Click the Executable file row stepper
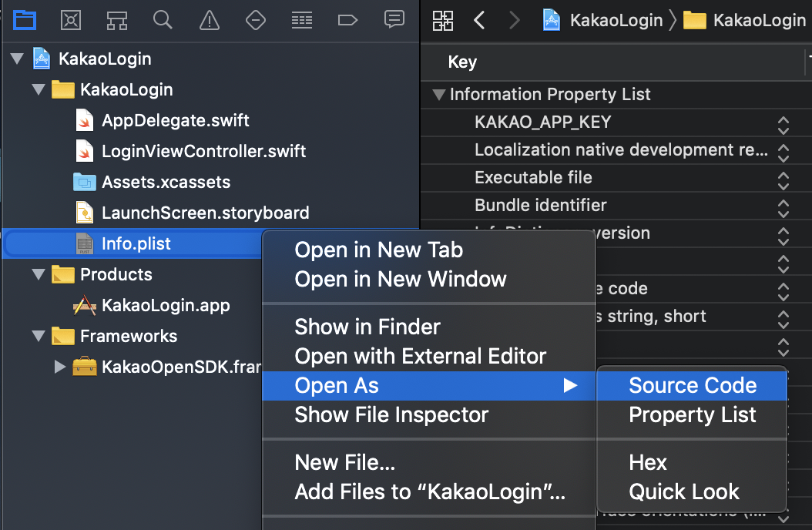 (783, 180)
